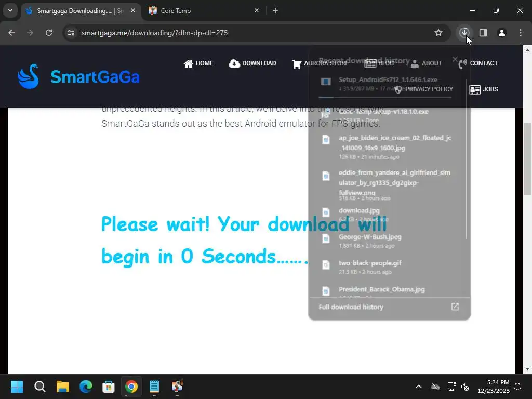Open George-W-Bush.jpeg download entry
The image size is (532, 399).
pyautogui.click(x=387, y=241)
